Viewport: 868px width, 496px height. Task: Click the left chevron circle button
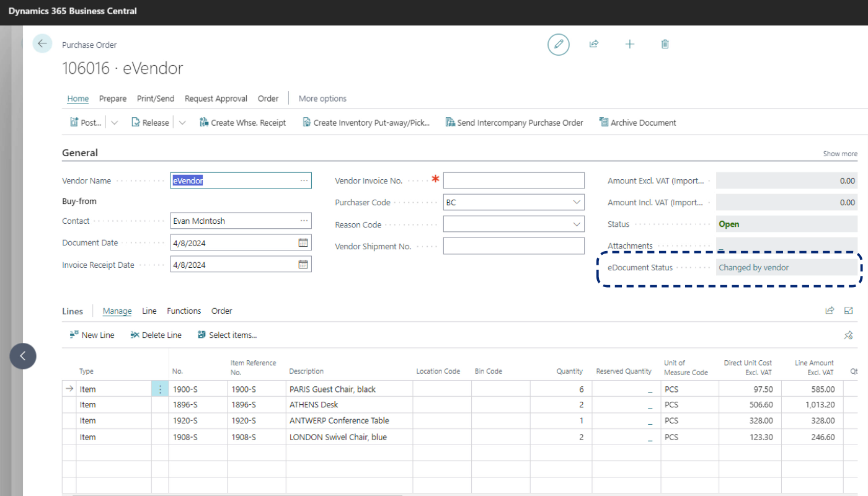23,356
